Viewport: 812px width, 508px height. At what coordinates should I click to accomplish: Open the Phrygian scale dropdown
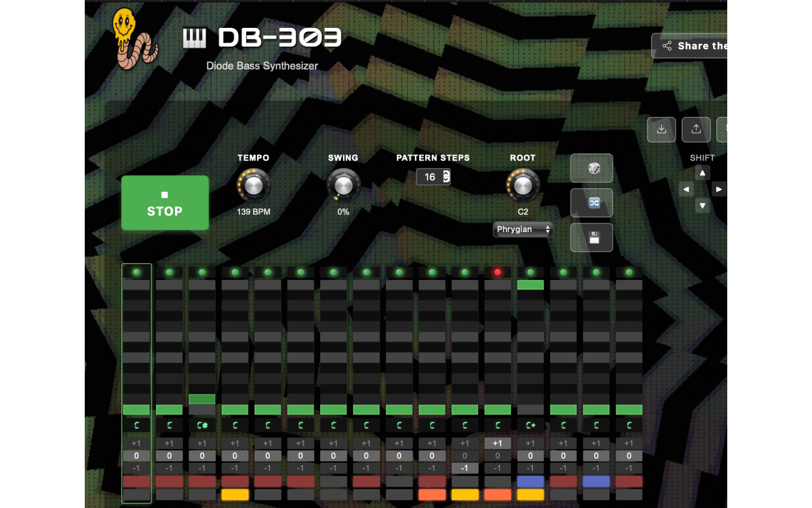tap(522, 230)
